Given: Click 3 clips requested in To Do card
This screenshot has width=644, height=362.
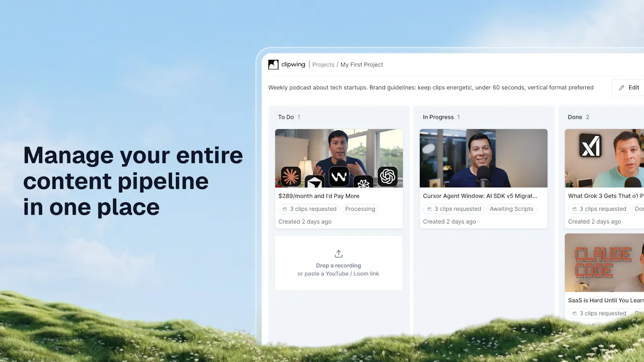Looking at the screenshot, I should click(x=309, y=209).
